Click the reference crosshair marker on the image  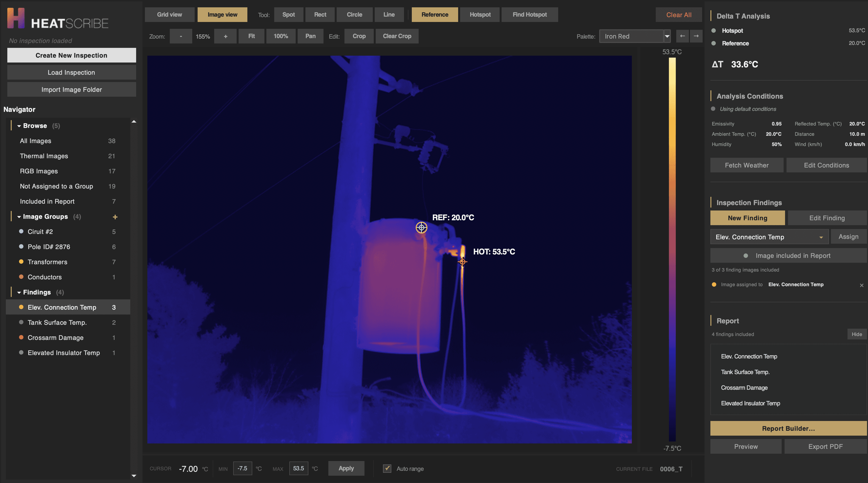coord(421,227)
